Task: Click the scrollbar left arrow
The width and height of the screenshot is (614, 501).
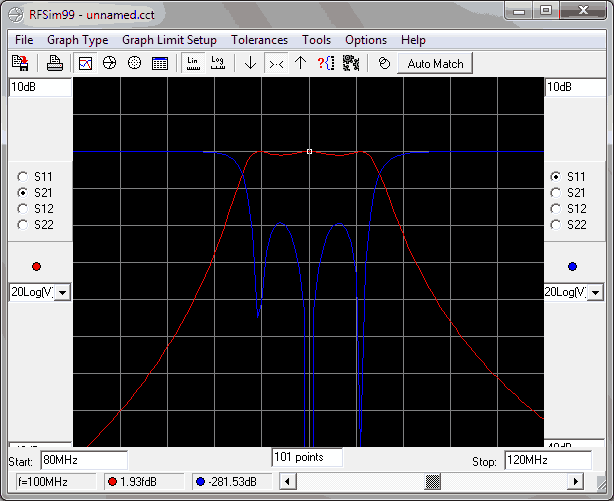Action: (x=287, y=481)
